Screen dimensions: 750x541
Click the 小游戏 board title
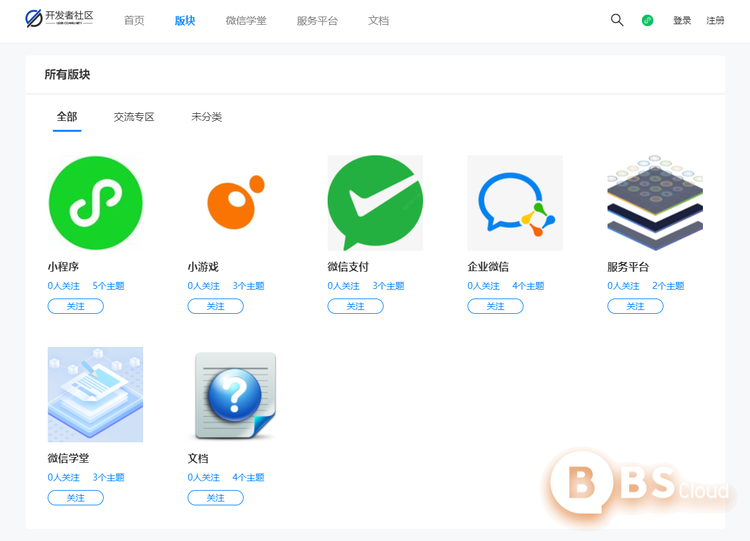coord(203,267)
